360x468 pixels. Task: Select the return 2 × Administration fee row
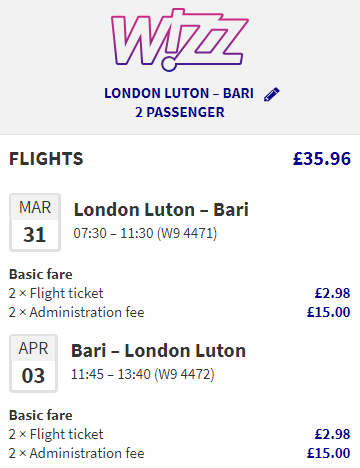tap(180, 453)
